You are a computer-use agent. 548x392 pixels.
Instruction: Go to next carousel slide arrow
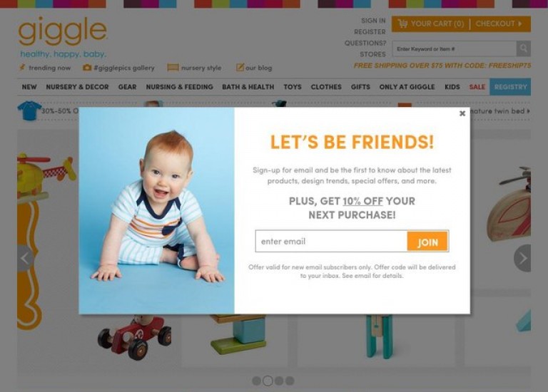click(522, 258)
